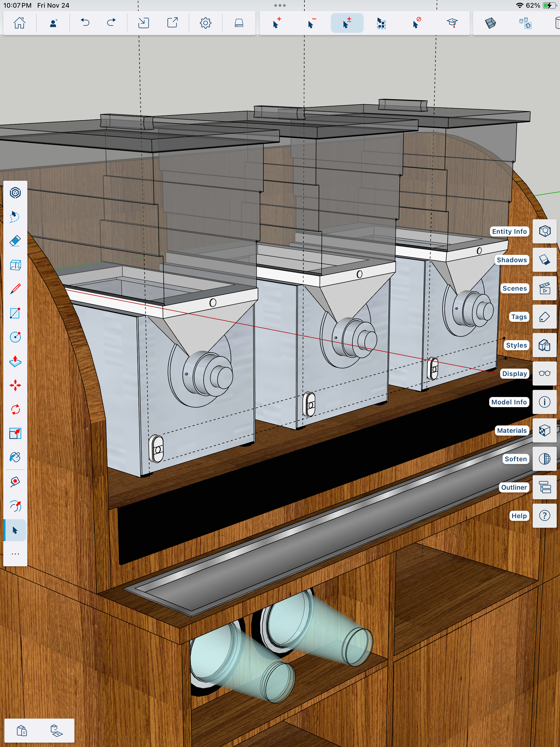The image size is (560, 747).
Task: Enable add-to-selection mode
Action: [276, 23]
